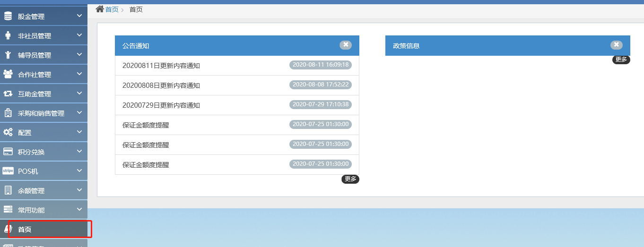Click the home icon in the breadcrumb
Image resolution: width=644 pixels, height=247 pixels.
tap(100, 9)
